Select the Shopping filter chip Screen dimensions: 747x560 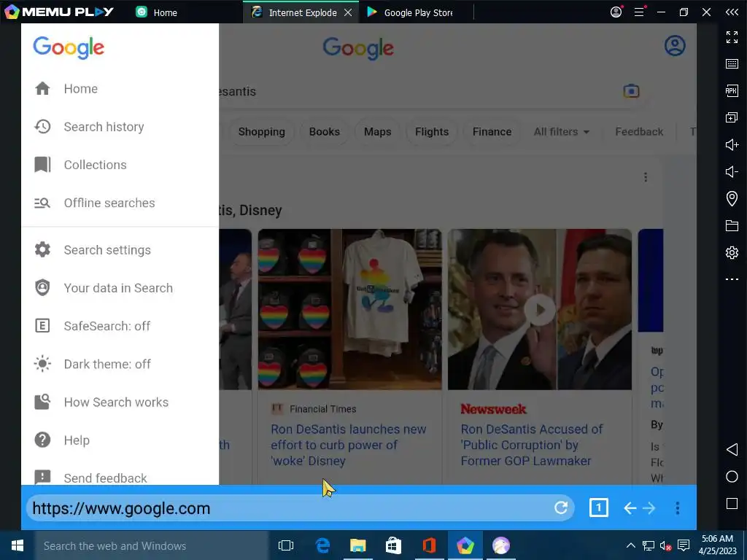(262, 132)
